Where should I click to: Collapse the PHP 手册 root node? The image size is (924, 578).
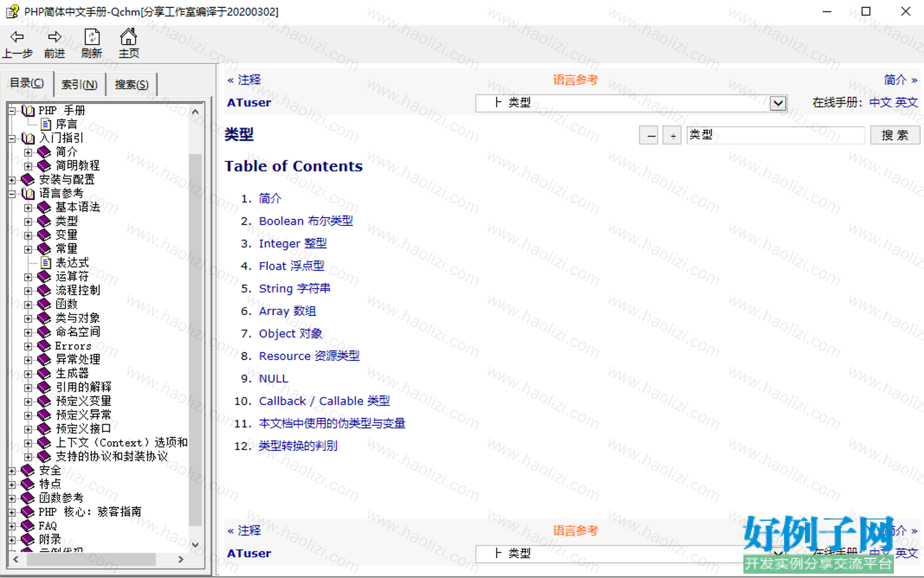12,111
